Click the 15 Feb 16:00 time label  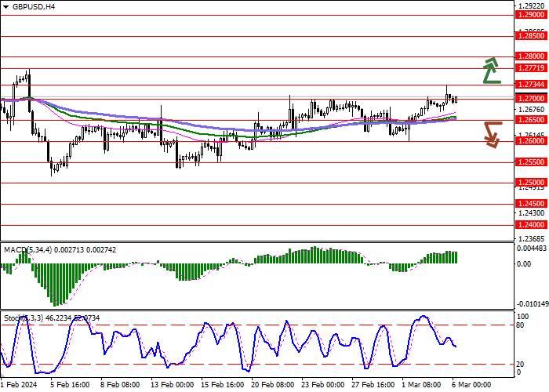coord(223,385)
